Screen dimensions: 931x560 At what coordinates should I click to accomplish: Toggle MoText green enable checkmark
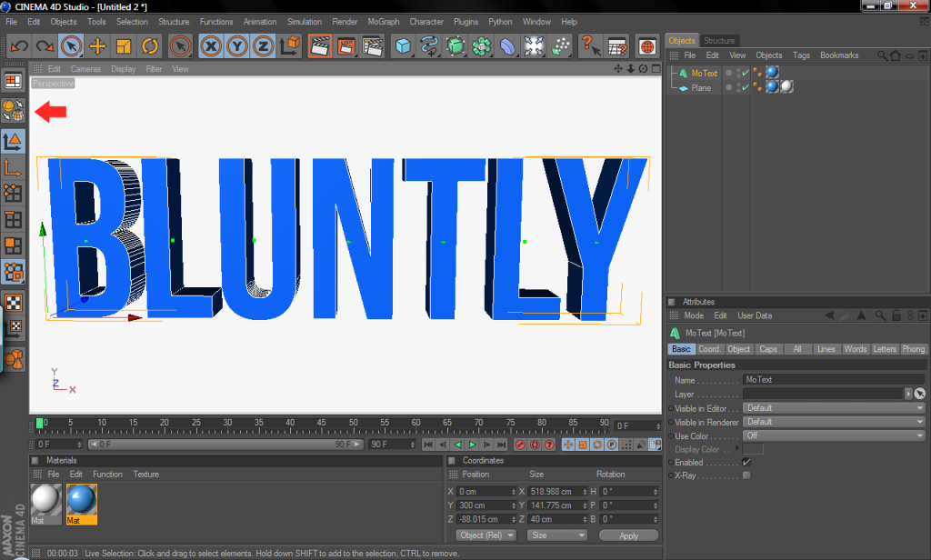[746, 73]
